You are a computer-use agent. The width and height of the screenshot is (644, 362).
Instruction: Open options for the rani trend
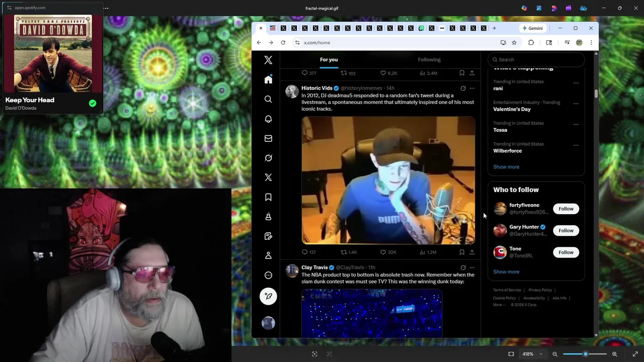pyautogui.click(x=576, y=83)
